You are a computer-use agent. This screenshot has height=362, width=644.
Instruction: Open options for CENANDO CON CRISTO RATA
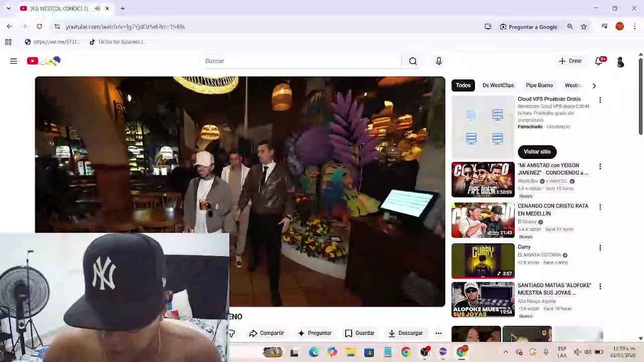pos(600,207)
